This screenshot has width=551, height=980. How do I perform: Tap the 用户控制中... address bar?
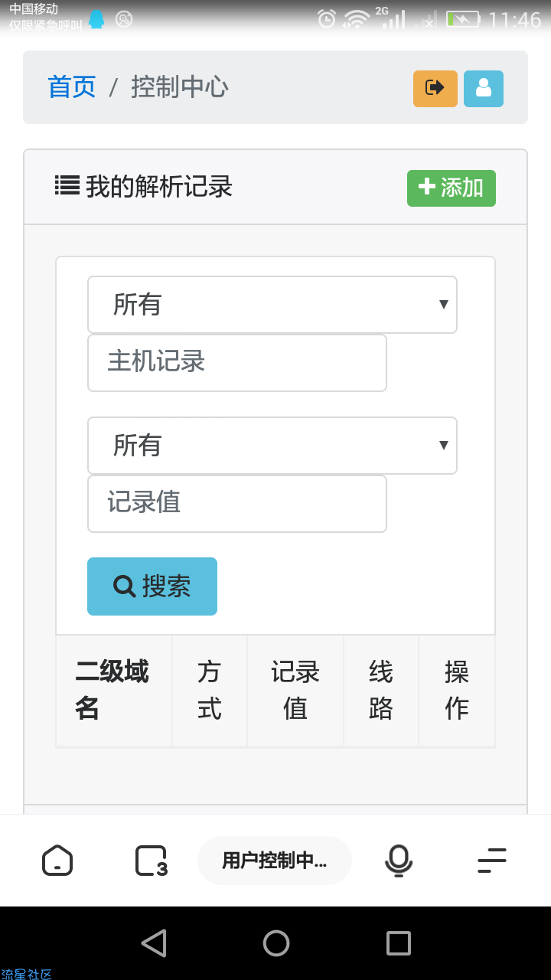(x=275, y=861)
